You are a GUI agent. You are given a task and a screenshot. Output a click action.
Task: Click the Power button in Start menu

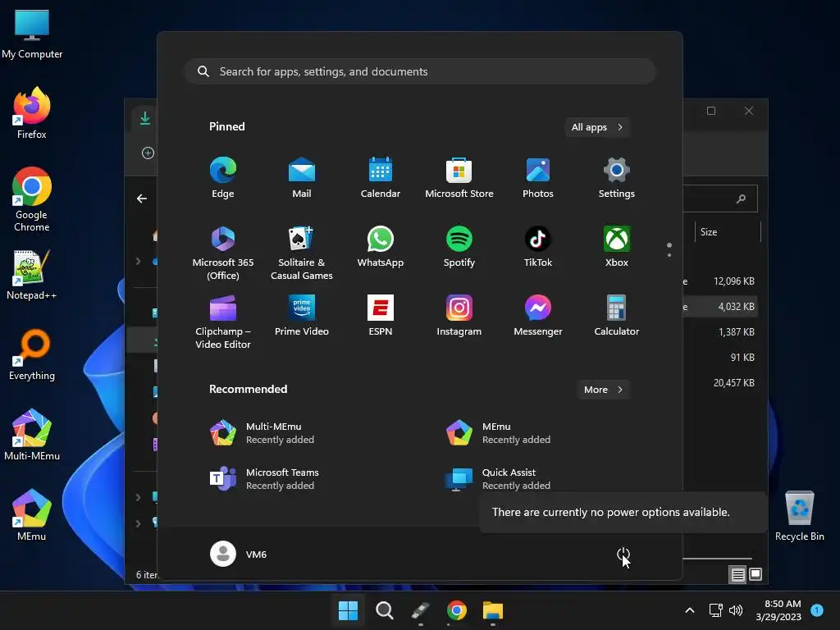pos(623,554)
